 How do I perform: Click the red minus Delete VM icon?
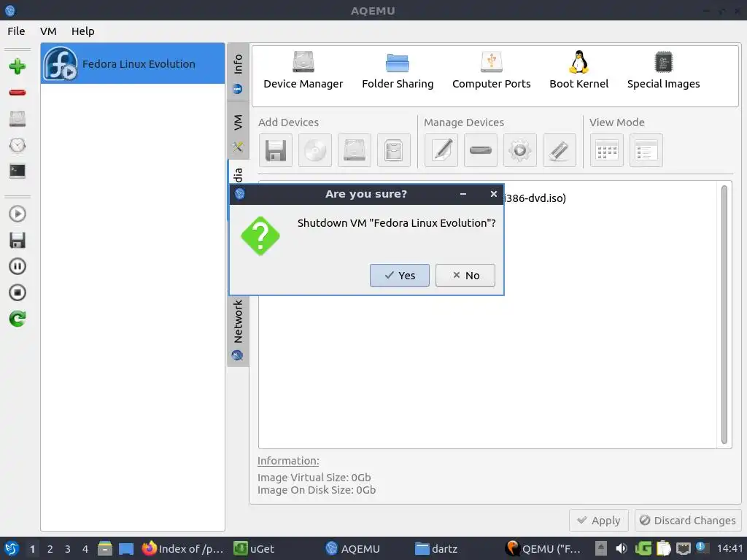pyautogui.click(x=18, y=93)
